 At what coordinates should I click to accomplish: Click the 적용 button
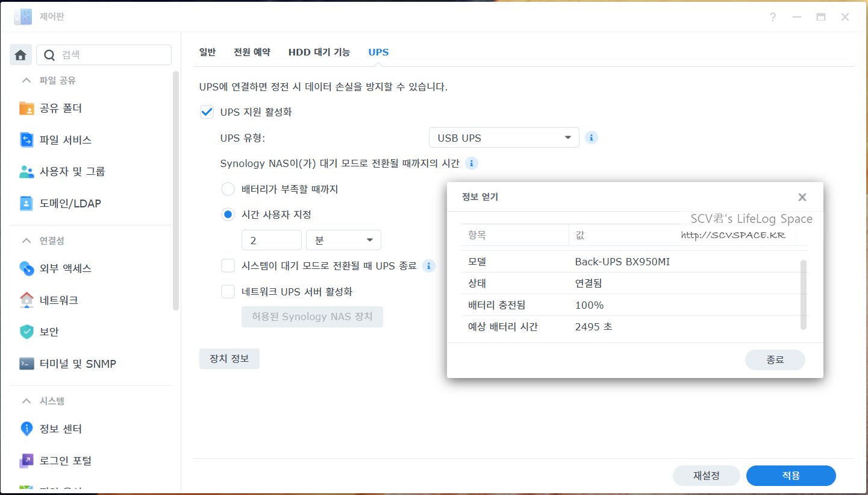point(791,475)
